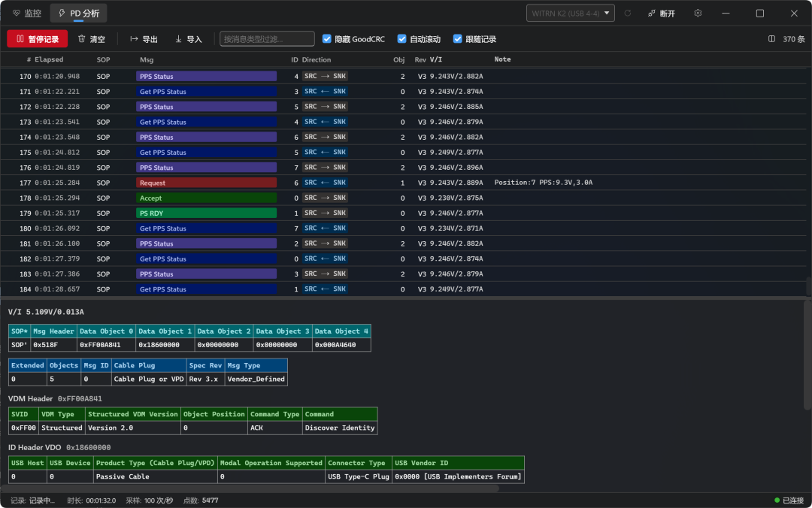This screenshot has width=812, height=508.
Task: Click the SRC → SNK direction in row 183
Action: point(325,274)
